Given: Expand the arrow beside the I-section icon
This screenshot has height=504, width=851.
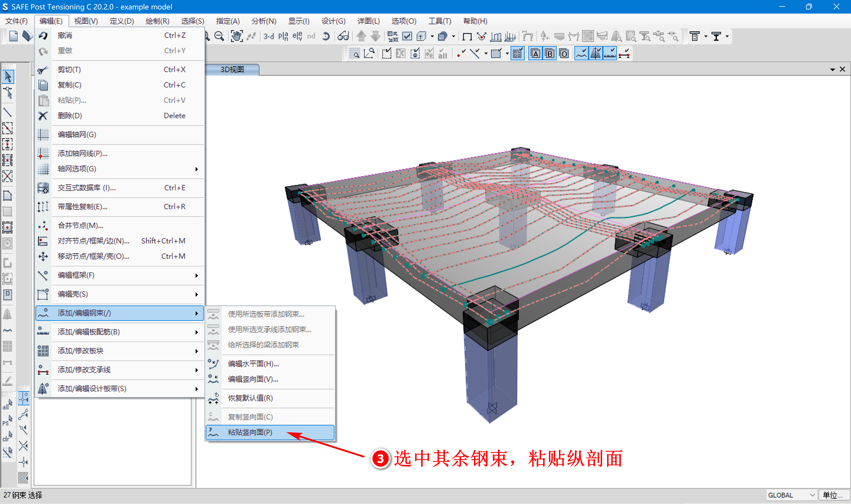Looking at the screenshot, I should coord(727,36).
